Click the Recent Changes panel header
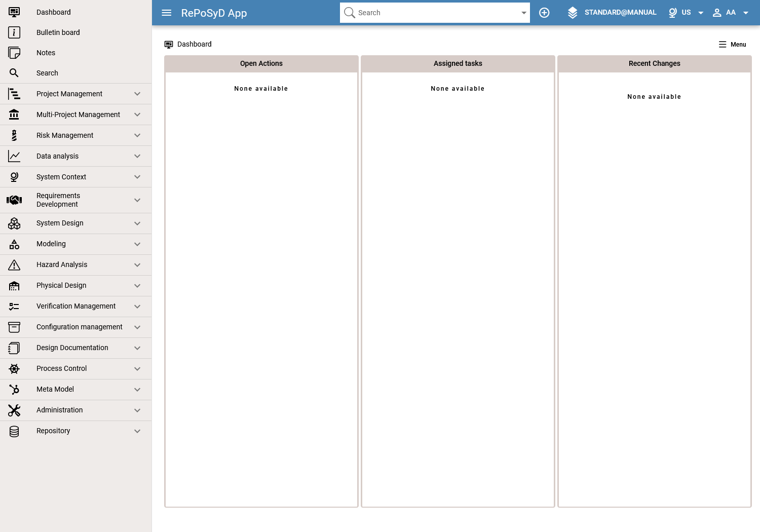The width and height of the screenshot is (760, 532). (655, 64)
